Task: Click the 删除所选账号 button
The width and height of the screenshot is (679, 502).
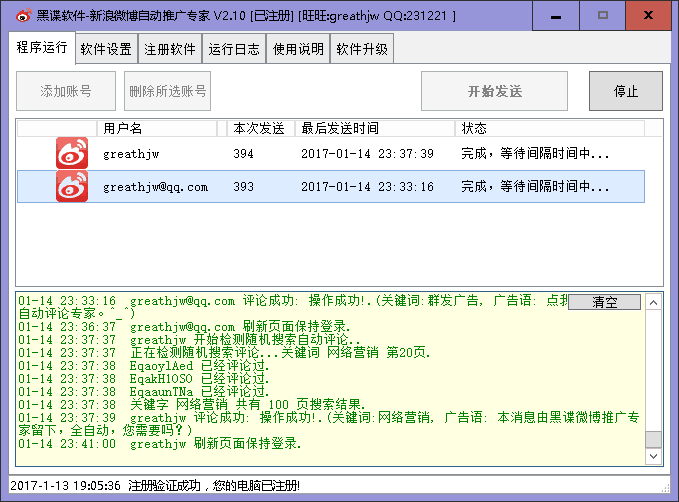Action: tap(168, 91)
